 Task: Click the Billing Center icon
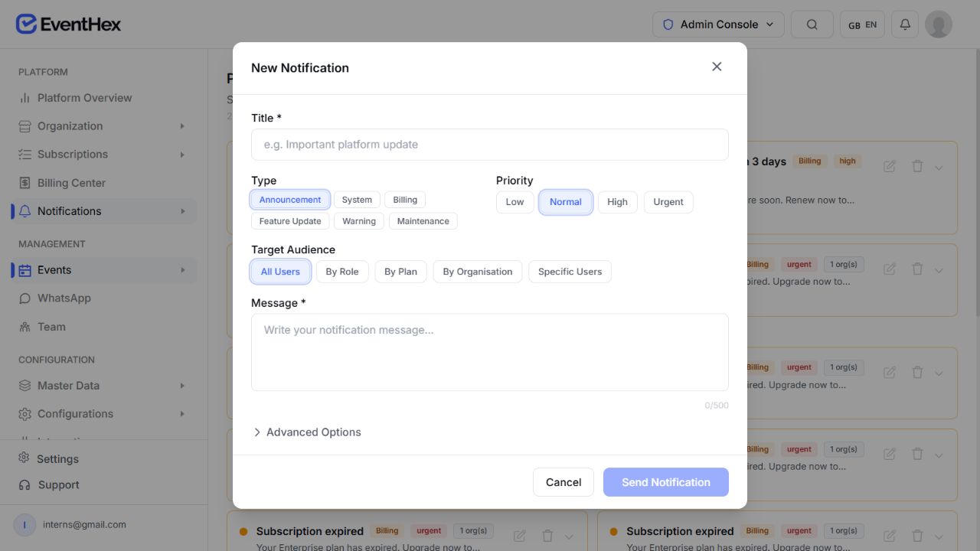pyautogui.click(x=24, y=183)
